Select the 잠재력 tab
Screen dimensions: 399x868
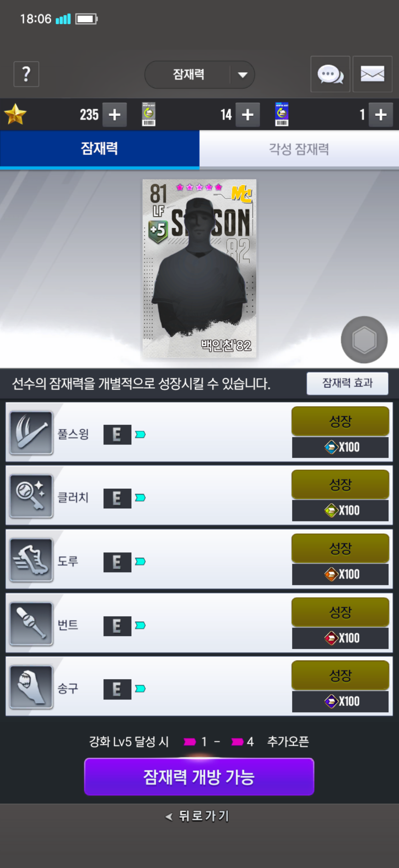click(100, 149)
